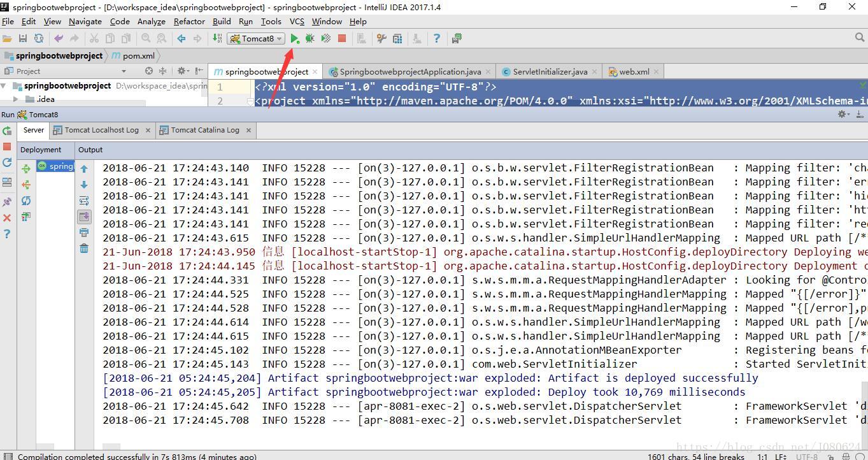Start debugging with the bug icon
The image size is (868, 460).
pyautogui.click(x=310, y=39)
